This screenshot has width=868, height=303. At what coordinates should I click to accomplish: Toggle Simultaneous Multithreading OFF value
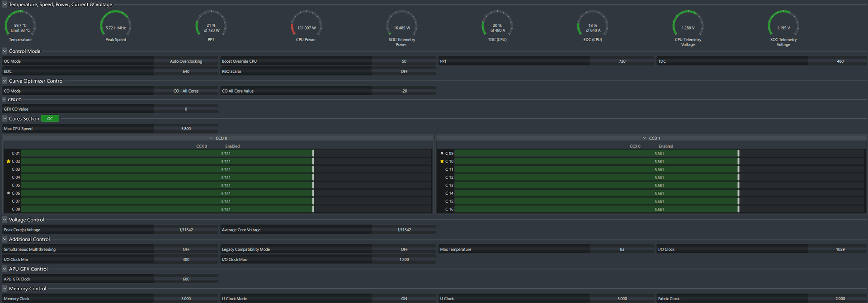tap(186, 250)
